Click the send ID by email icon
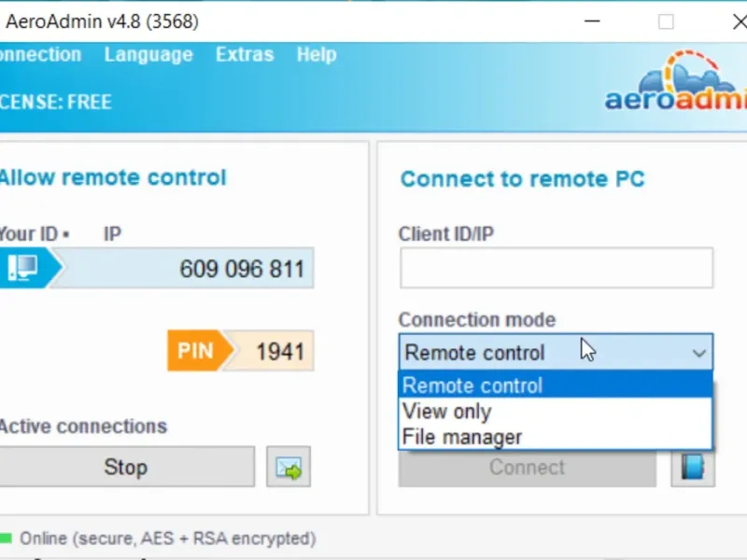This screenshot has width=747, height=560. 289,468
